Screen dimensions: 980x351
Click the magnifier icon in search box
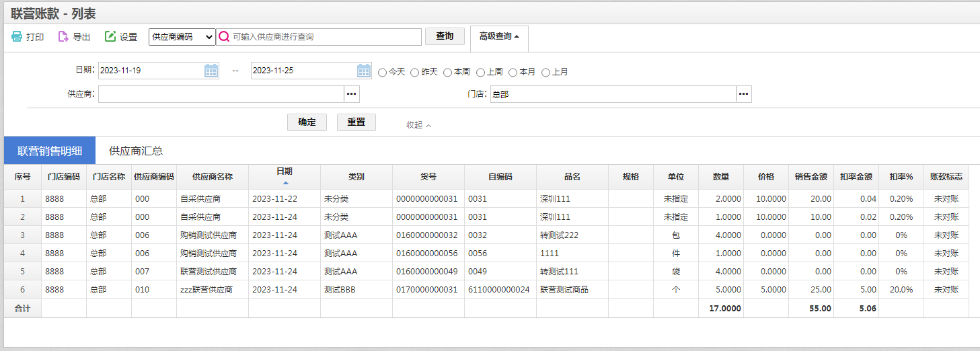224,37
